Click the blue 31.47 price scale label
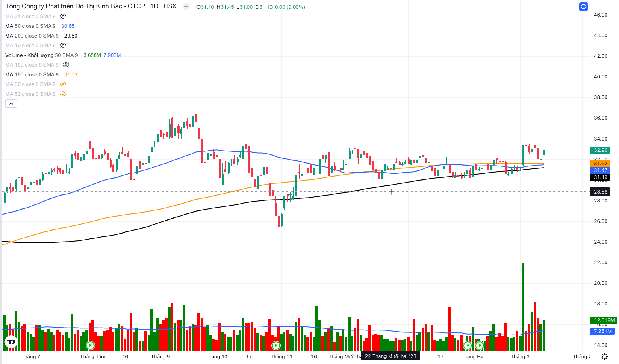The height and width of the screenshot is (364, 619). click(600, 170)
